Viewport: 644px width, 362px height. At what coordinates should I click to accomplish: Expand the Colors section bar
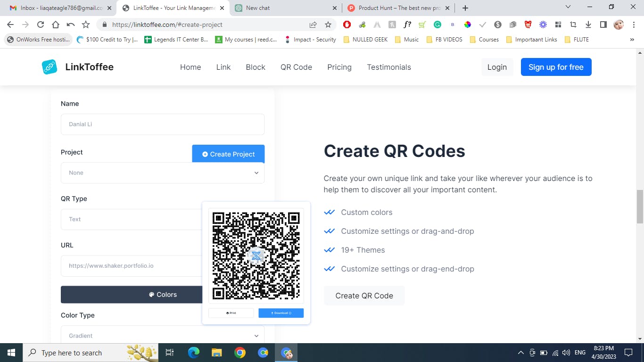[x=132, y=295]
